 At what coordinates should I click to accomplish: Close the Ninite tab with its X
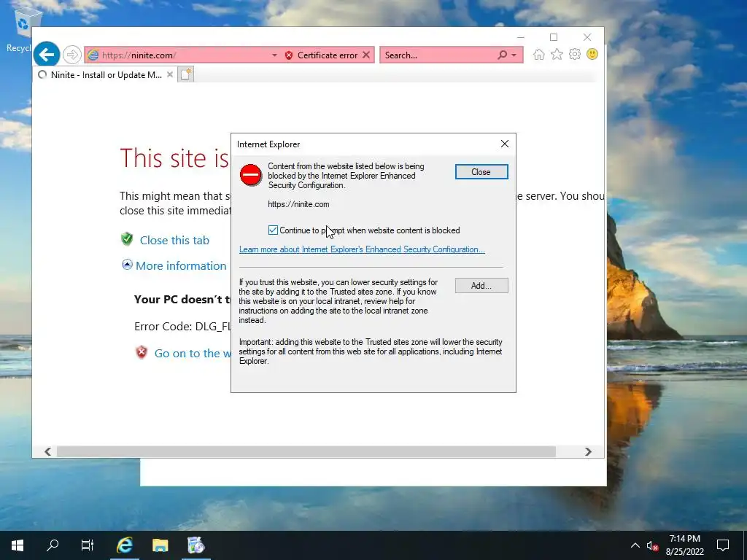point(169,75)
